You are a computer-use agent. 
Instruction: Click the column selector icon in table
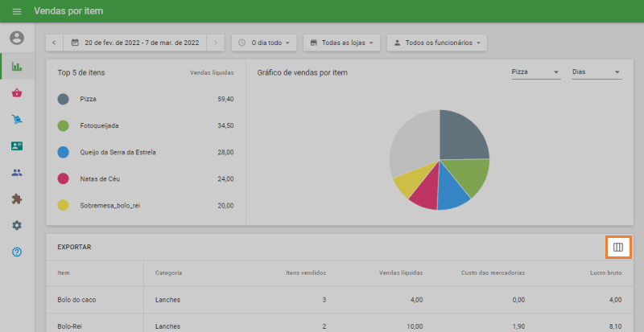coord(618,248)
